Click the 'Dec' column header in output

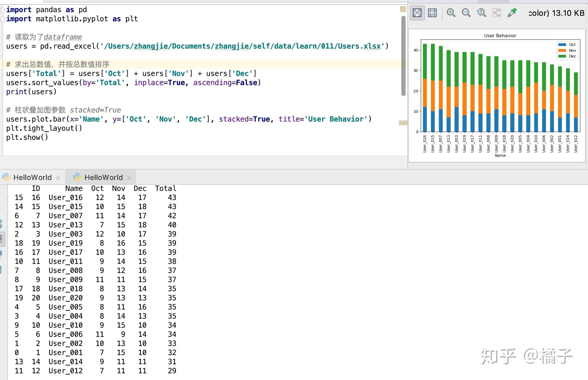[140, 188]
